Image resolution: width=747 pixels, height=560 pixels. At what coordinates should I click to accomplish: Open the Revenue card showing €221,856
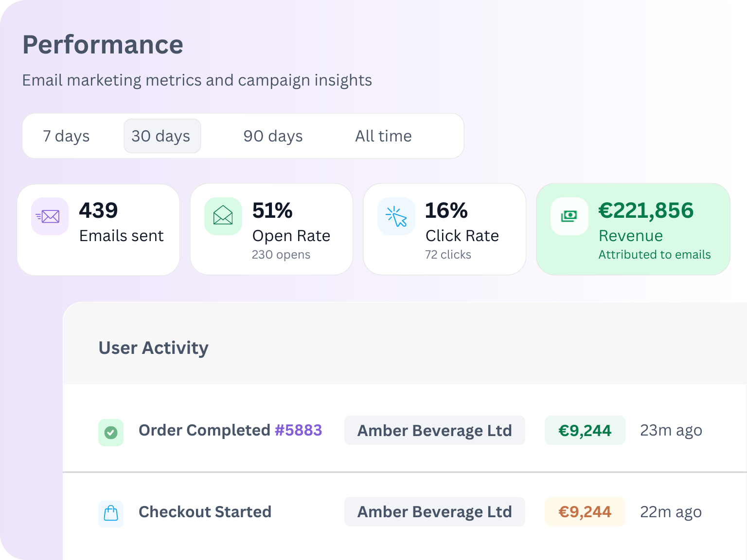coord(633,229)
